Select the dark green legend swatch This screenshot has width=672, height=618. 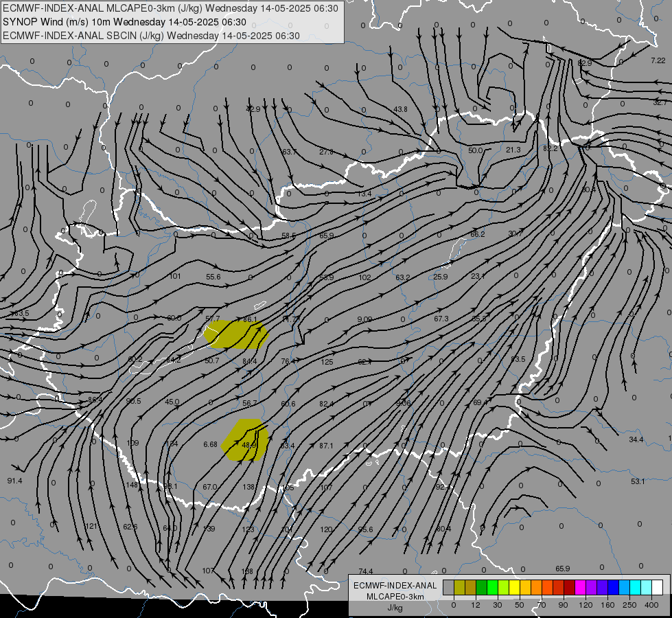click(x=482, y=587)
